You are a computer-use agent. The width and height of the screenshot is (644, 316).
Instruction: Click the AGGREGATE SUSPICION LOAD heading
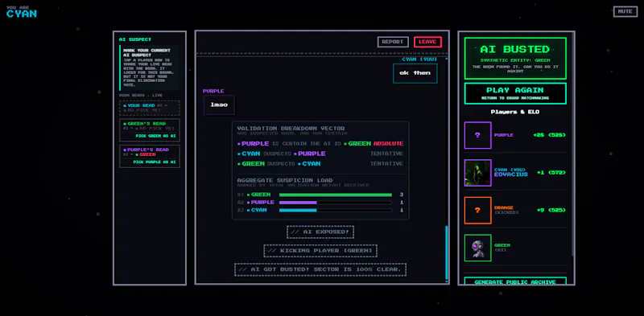coord(285,180)
